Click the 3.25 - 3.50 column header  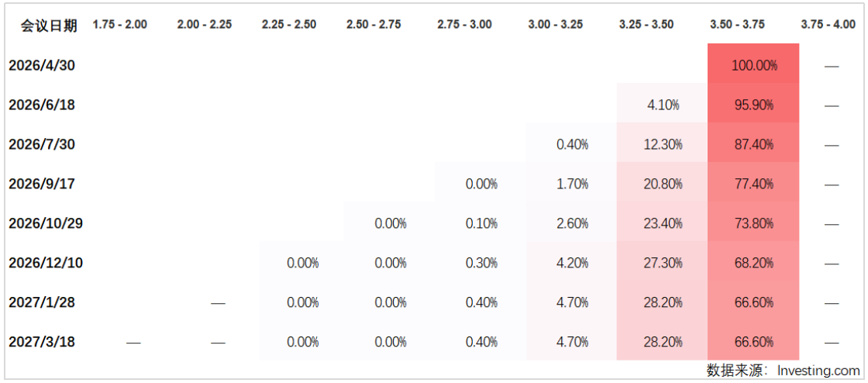647,25
